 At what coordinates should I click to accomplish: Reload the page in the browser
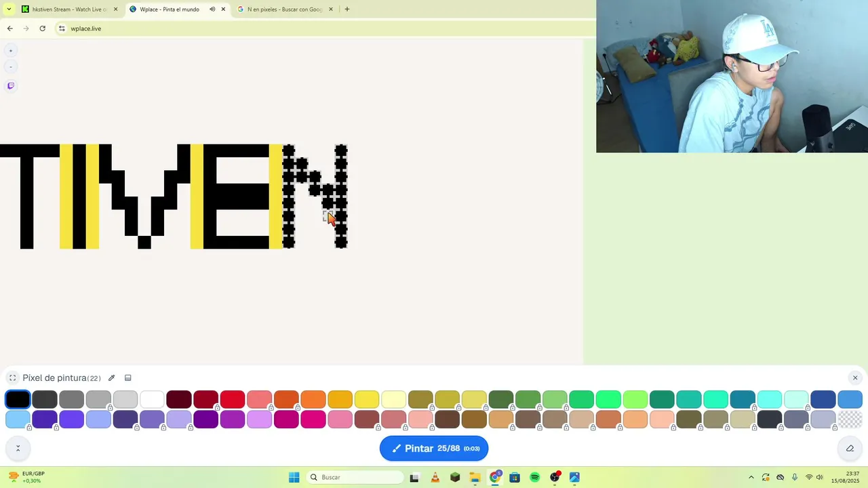pos(42,28)
